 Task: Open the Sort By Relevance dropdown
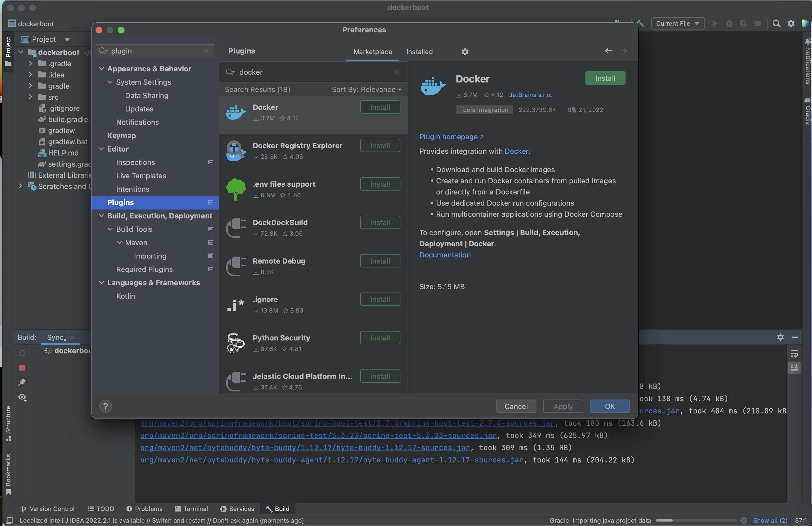coord(367,89)
